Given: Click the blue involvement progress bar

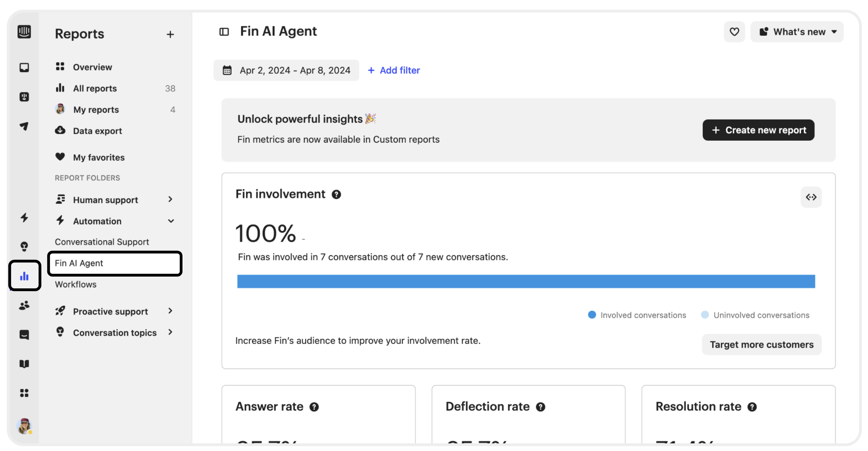Looking at the screenshot, I should [526, 281].
